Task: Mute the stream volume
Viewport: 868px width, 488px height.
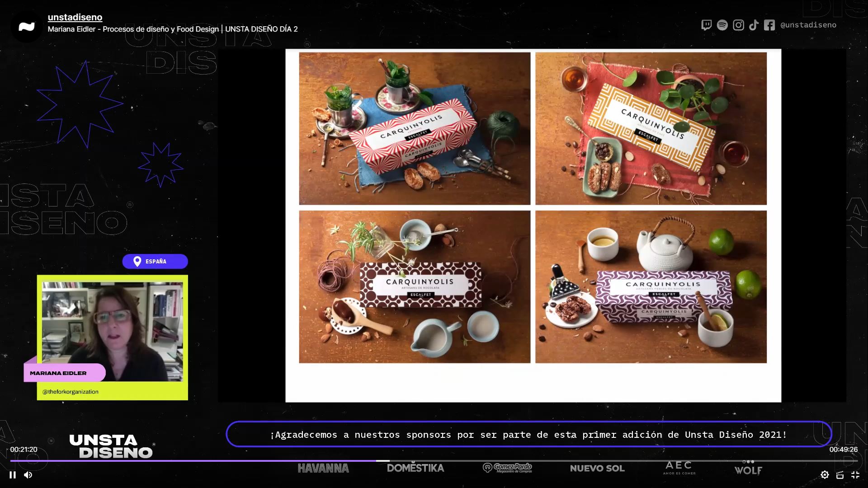Action: click(x=28, y=475)
